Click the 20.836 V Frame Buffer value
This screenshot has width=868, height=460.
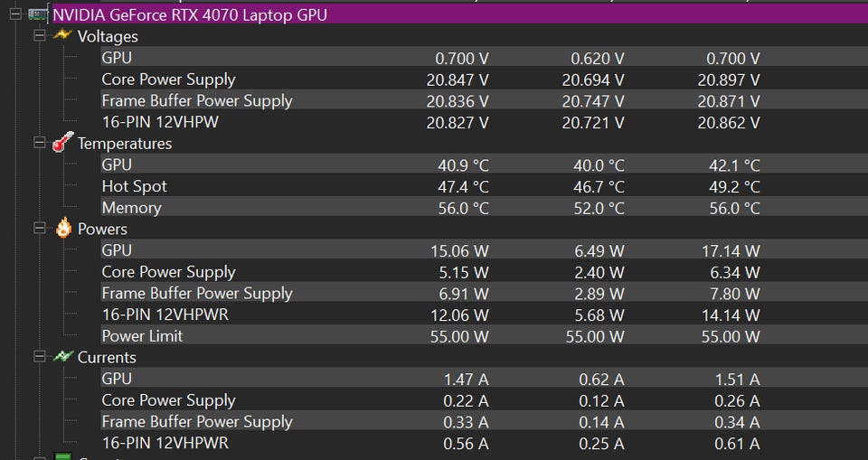click(458, 101)
